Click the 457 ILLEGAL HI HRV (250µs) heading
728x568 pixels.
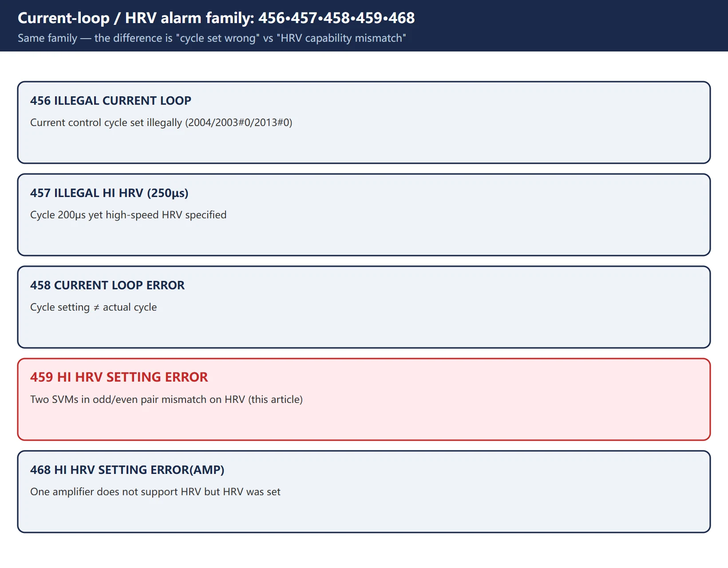[x=109, y=193]
